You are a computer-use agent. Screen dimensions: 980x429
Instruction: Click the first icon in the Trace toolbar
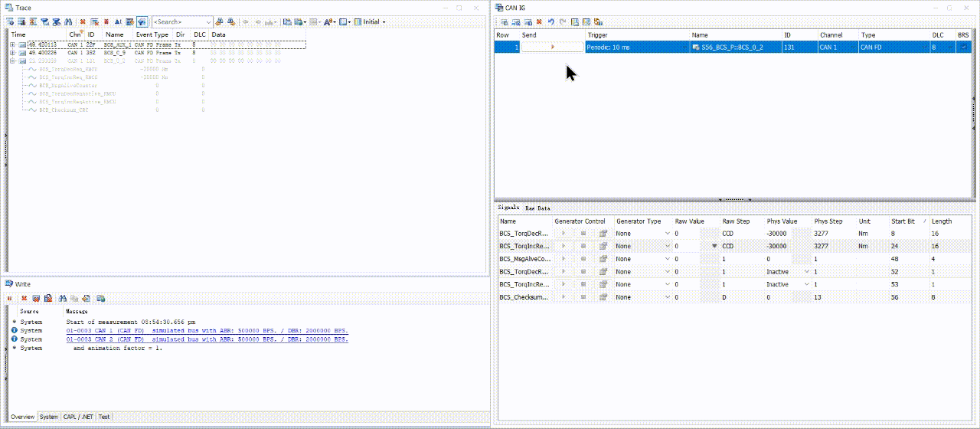(10, 21)
